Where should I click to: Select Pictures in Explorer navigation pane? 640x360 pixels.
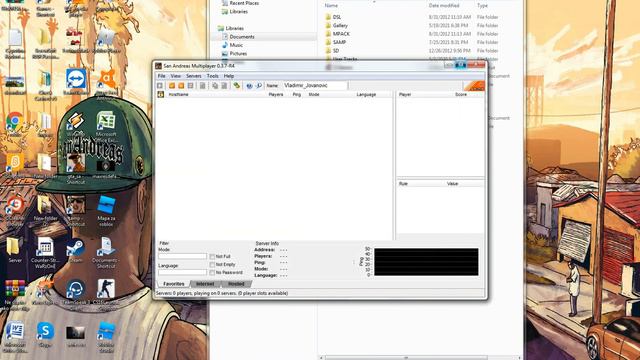238,53
